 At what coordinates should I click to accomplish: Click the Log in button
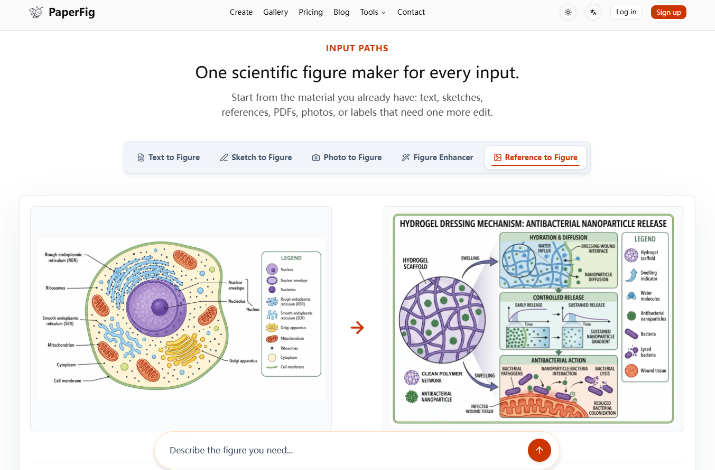626,12
